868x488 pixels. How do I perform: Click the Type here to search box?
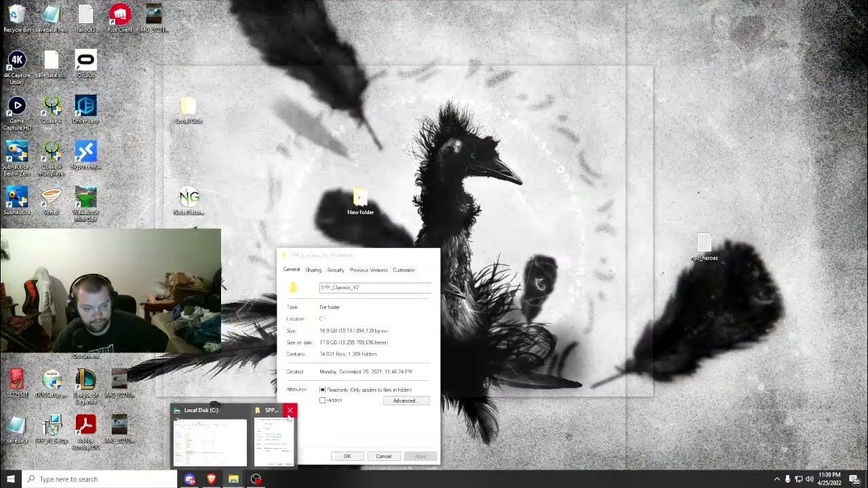(x=100, y=479)
